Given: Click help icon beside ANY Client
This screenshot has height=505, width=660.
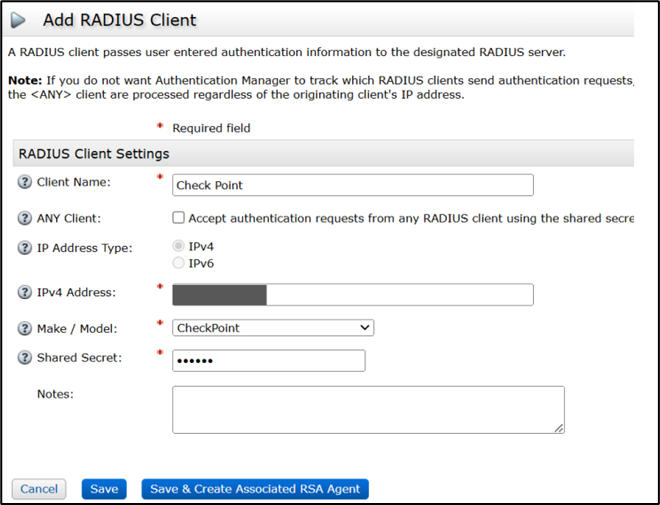Looking at the screenshot, I should (25, 218).
